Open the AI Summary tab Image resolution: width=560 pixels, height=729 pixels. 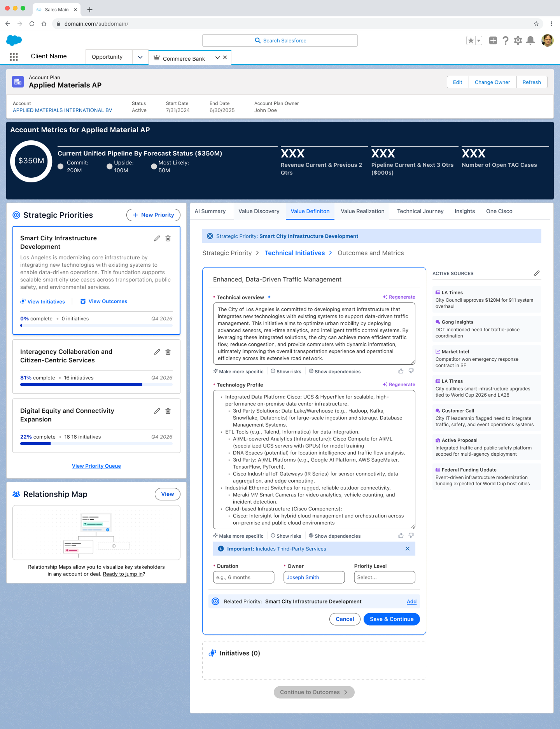pyautogui.click(x=210, y=211)
